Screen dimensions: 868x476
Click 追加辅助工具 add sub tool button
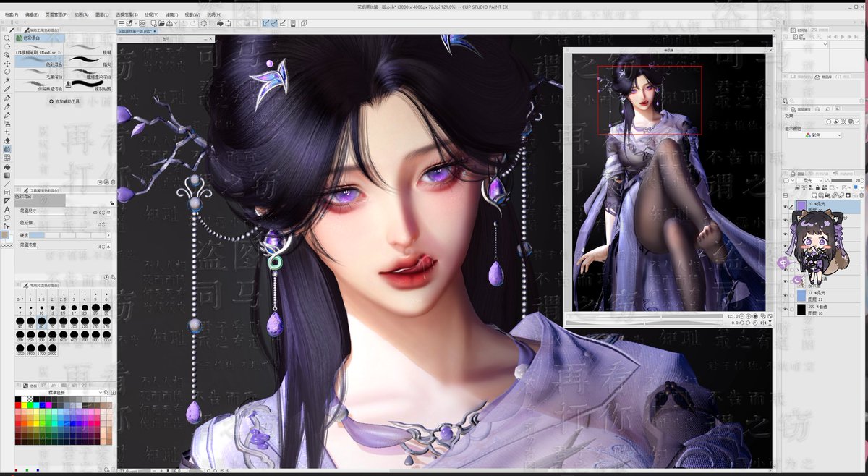pos(65,101)
